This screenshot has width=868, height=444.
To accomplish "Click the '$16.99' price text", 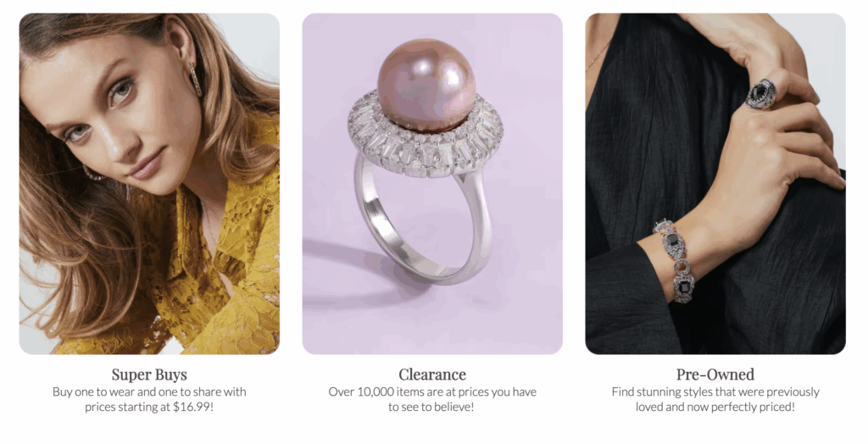I will point(193,407).
